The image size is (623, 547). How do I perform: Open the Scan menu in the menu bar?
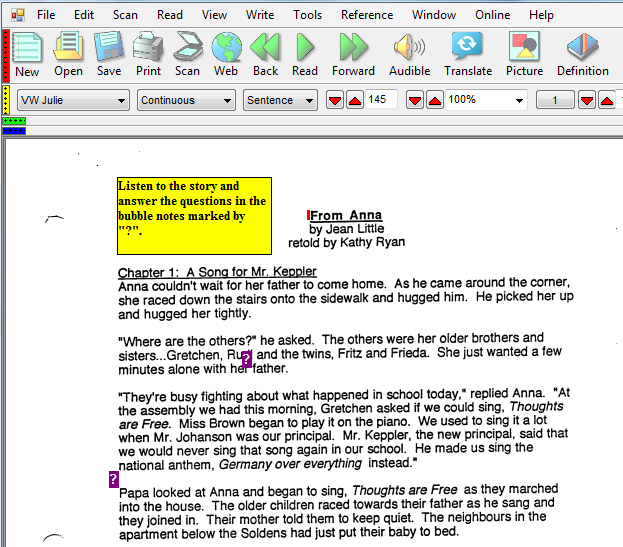click(x=125, y=15)
